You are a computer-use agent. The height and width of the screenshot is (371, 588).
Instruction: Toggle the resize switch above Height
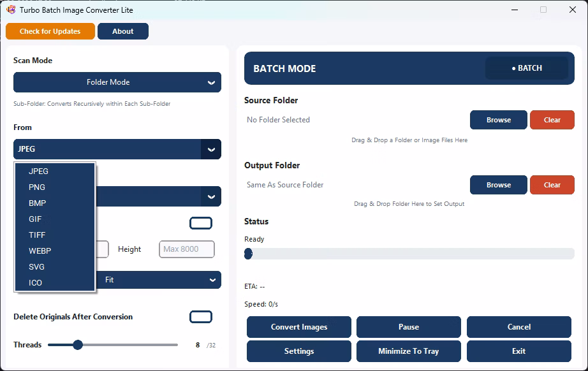pos(201,223)
